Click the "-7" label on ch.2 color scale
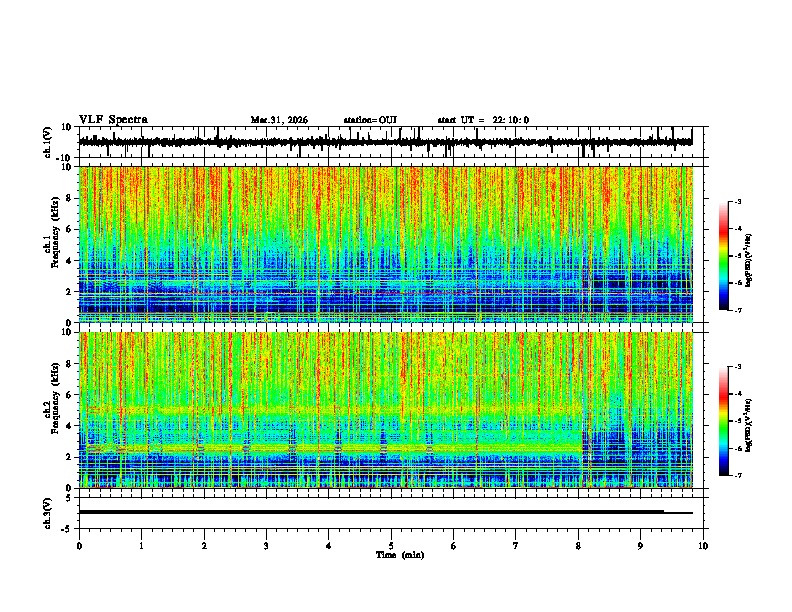This screenshot has height=612, width=792. pos(737,475)
